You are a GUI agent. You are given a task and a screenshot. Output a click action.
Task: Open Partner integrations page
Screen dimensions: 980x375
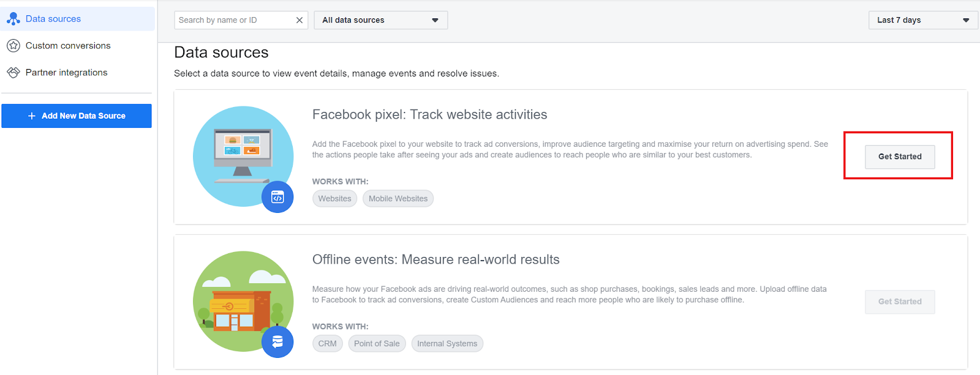pos(66,73)
